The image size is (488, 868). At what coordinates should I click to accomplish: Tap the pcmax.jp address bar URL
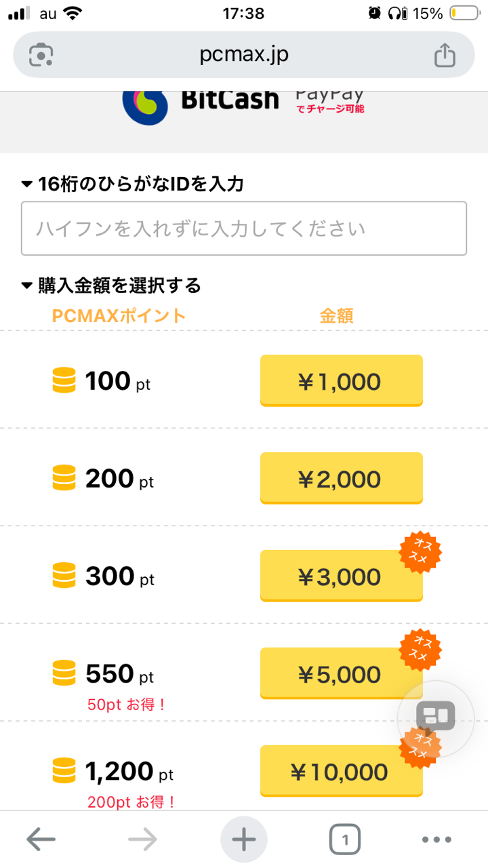tap(244, 55)
